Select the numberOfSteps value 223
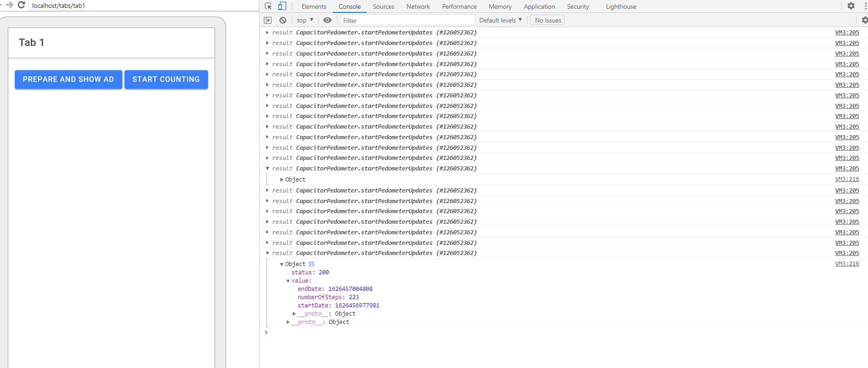The height and width of the screenshot is (368, 868). tap(354, 297)
